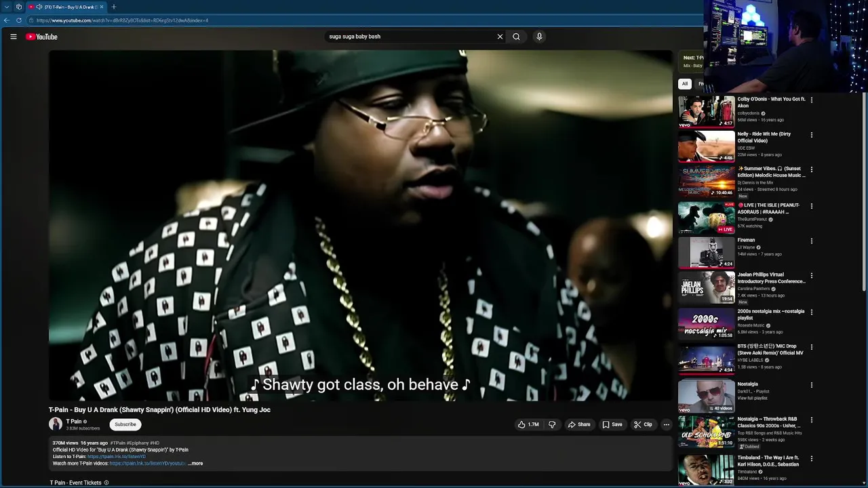Open T-Pain channel avatar
The image size is (868, 488).
[x=56, y=424]
